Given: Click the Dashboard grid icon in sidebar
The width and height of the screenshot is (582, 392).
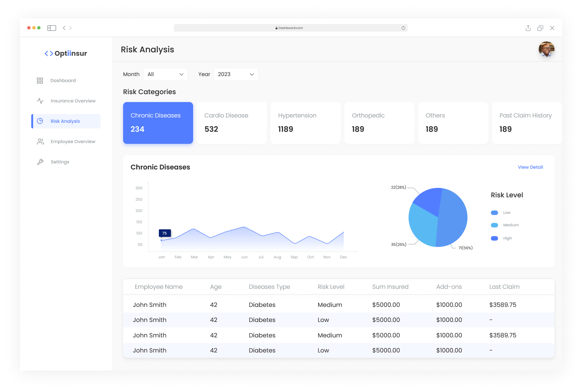Looking at the screenshot, I should [40, 81].
